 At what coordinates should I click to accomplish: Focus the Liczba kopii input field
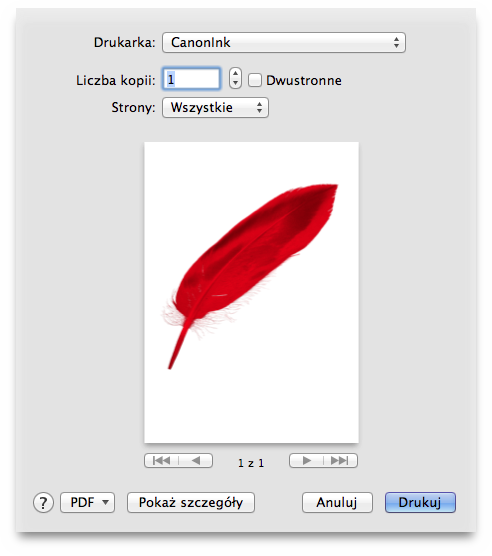click(191, 79)
